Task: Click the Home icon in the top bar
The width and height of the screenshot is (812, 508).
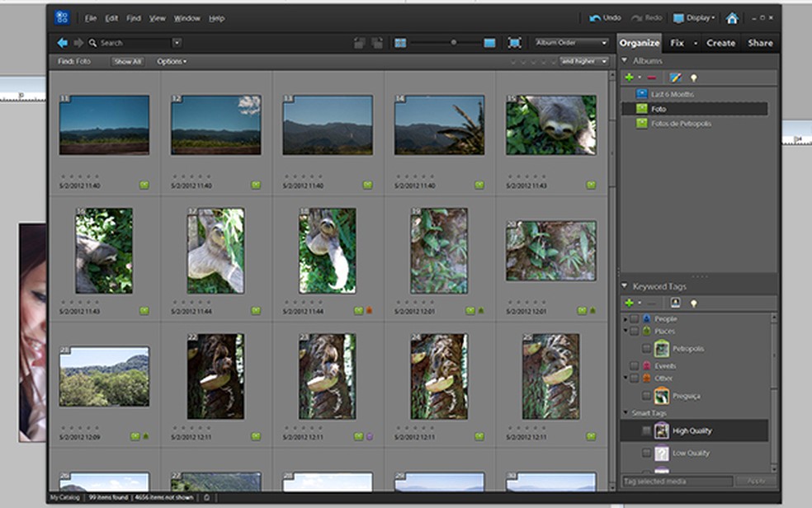Action: click(x=731, y=18)
